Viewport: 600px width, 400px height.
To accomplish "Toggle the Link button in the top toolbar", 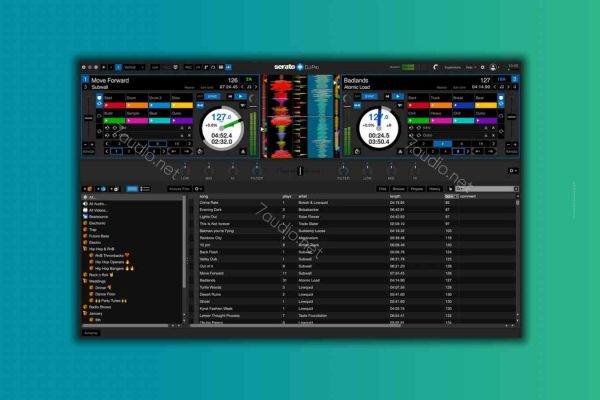I will (x=155, y=67).
